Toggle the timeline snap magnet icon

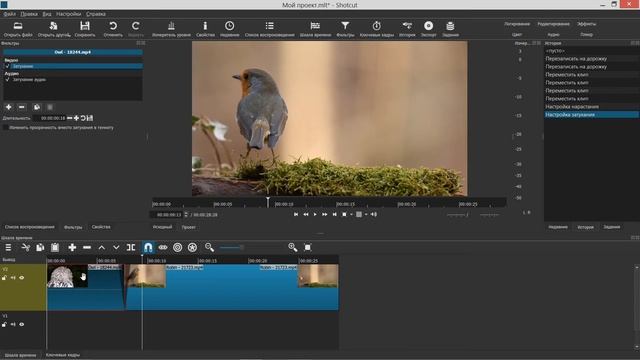pyautogui.click(x=148, y=247)
